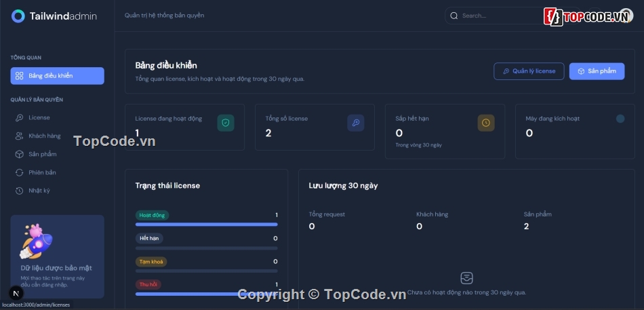Click the blue key icon on Tổng số license card
The width and height of the screenshot is (644, 310).
pyautogui.click(x=356, y=123)
